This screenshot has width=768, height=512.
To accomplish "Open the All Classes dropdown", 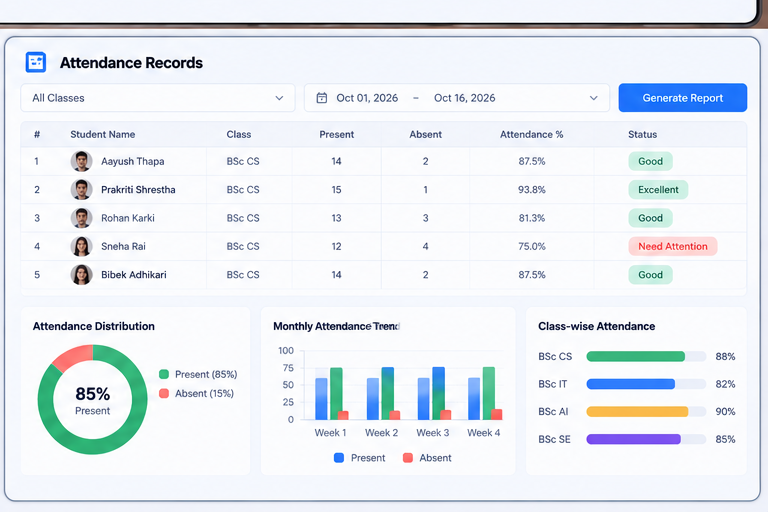I will pyautogui.click(x=158, y=98).
